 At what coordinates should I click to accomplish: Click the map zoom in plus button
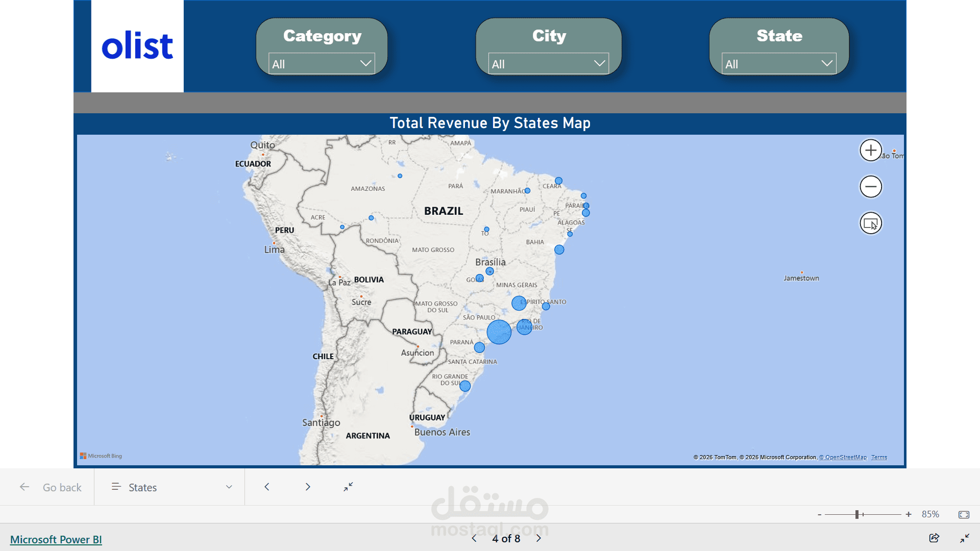click(871, 151)
